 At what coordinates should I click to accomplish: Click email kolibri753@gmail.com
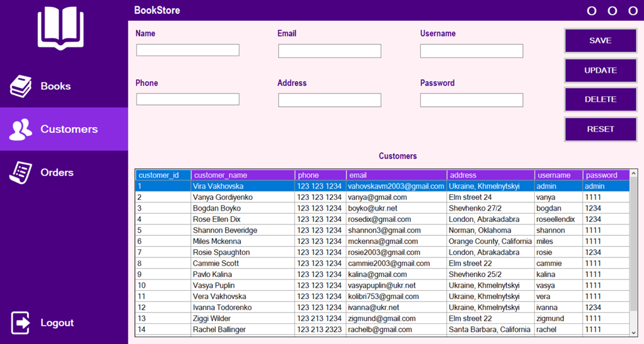383,297
